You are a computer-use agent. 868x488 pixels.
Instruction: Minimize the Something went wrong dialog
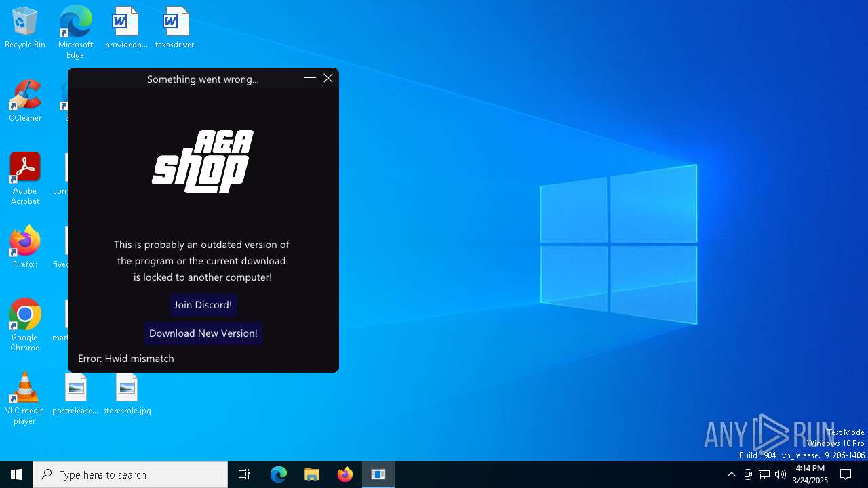pos(309,79)
